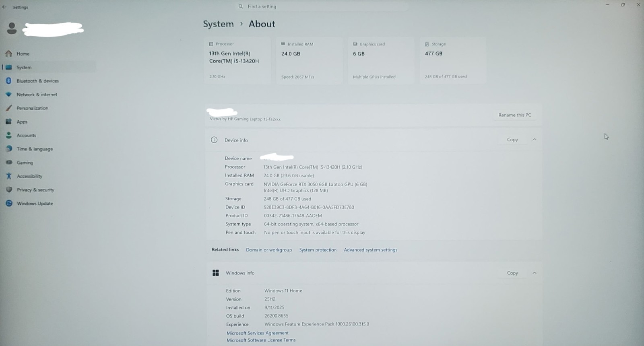Click the 25H2 version value
The image size is (644, 346).
270,299
